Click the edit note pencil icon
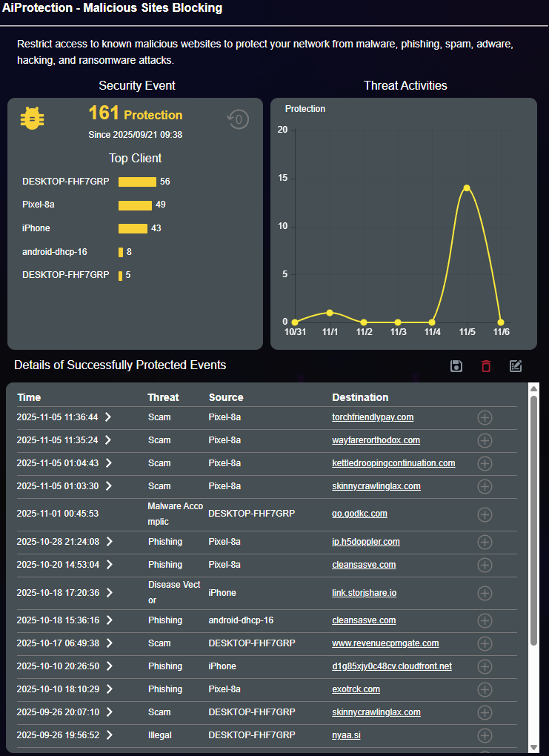The width and height of the screenshot is (549, 756). click(516, 366)
